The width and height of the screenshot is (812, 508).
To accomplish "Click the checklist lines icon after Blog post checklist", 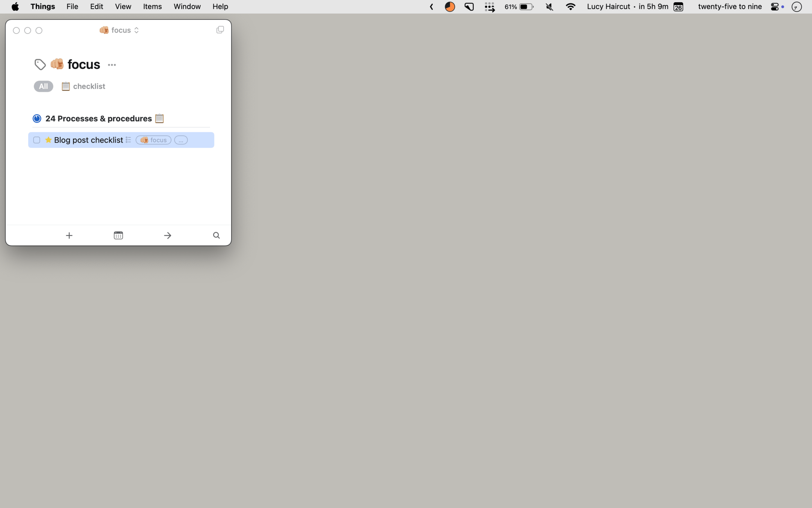I will coord(128,140).
